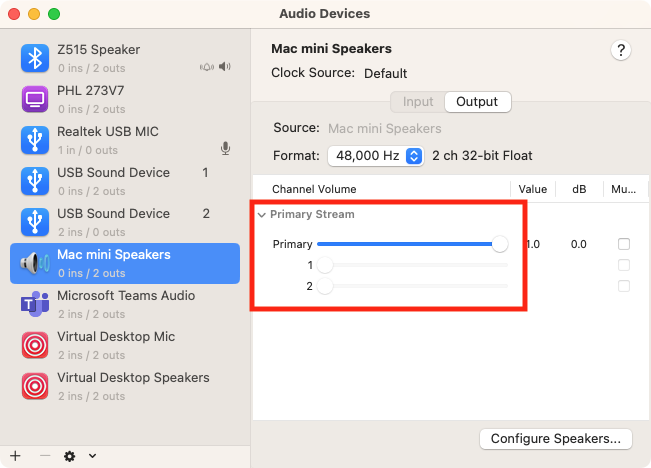Image resolution: width=651 pixels, height=468 pixels.
Task: Click the '2 ch 32-bit Float' text
Action: pyautogui.click(x=482, y=156)
